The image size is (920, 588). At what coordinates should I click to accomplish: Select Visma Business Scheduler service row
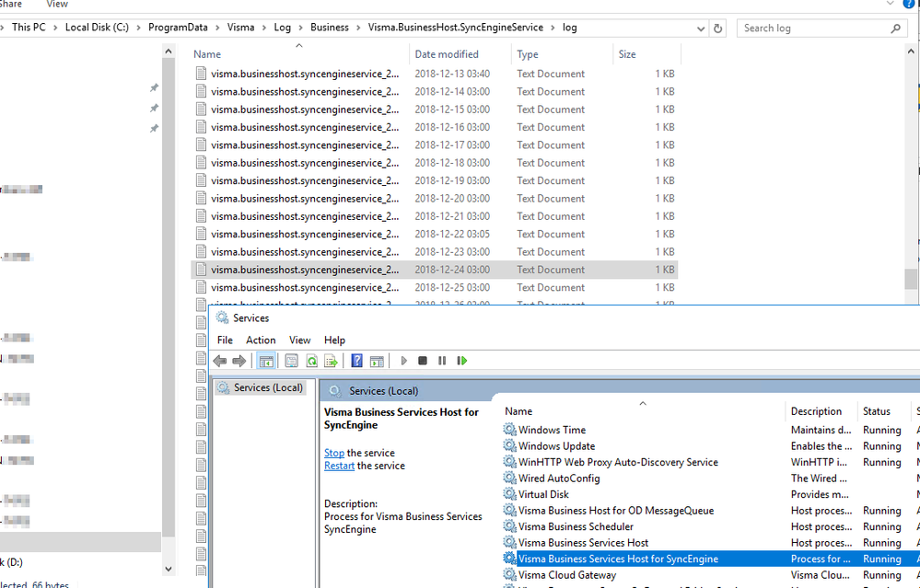tap(709, 526)
